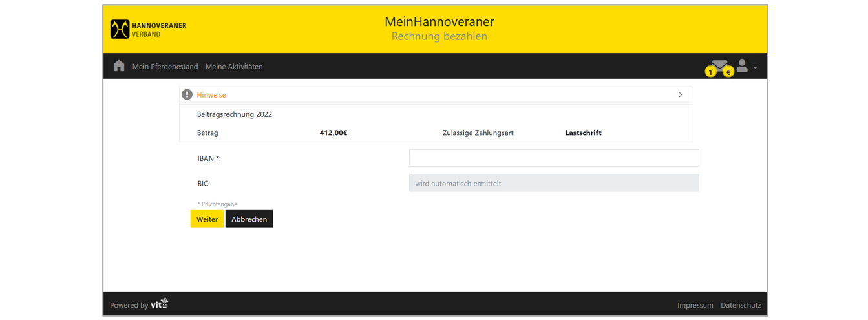Click the yellow Euro badge
This screenshot has width=868, height=320.
click(728, 72)
